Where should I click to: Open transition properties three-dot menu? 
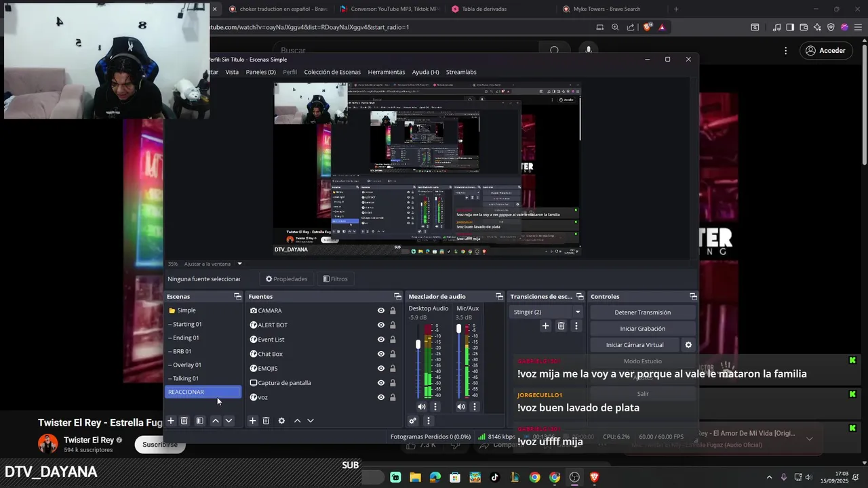click(x=576, y=326)
